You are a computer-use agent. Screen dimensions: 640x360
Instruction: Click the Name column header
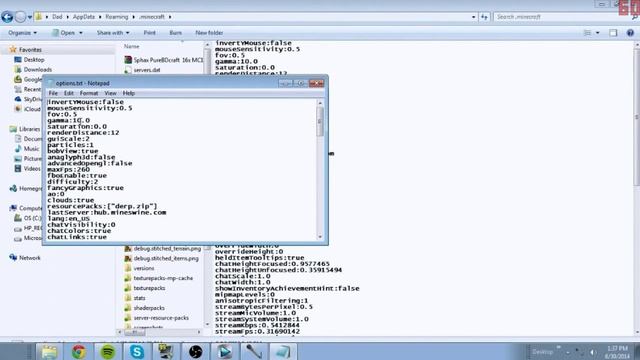tap(131, 47)
